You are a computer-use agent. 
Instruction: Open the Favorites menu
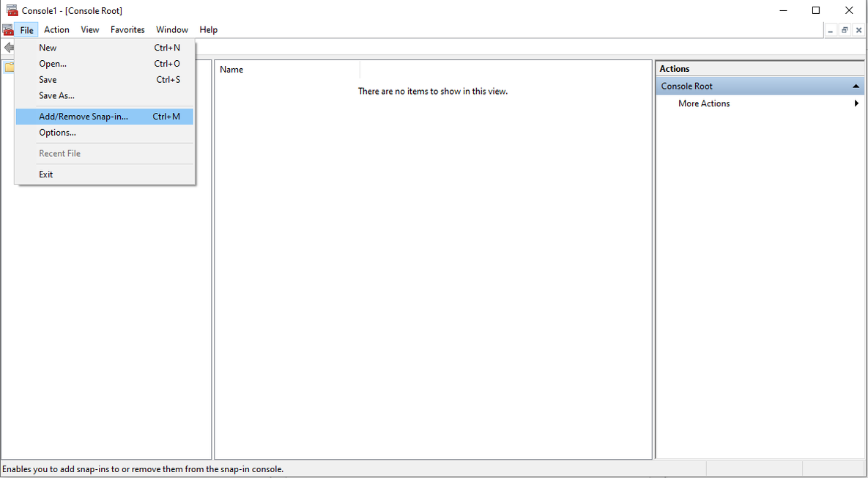click(127, 30)
